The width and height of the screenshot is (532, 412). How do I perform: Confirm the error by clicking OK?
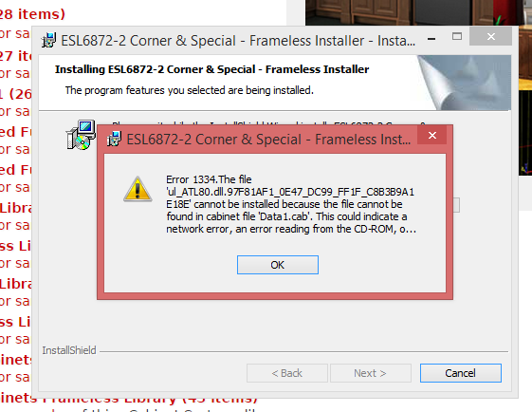point(278,265)
